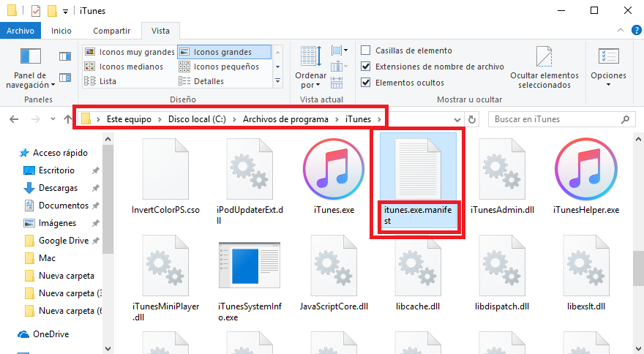Expand the layout gallery more arrow

coord(277,81)
